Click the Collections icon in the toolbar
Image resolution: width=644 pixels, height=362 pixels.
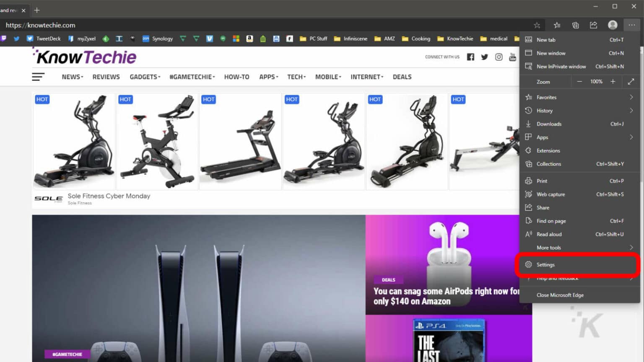(x=575, y=25)
